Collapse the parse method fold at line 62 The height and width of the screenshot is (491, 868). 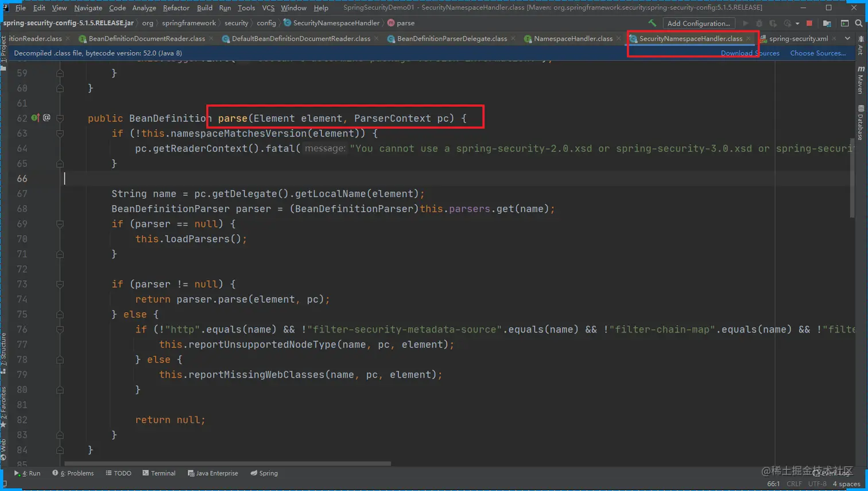pos(60,118)
